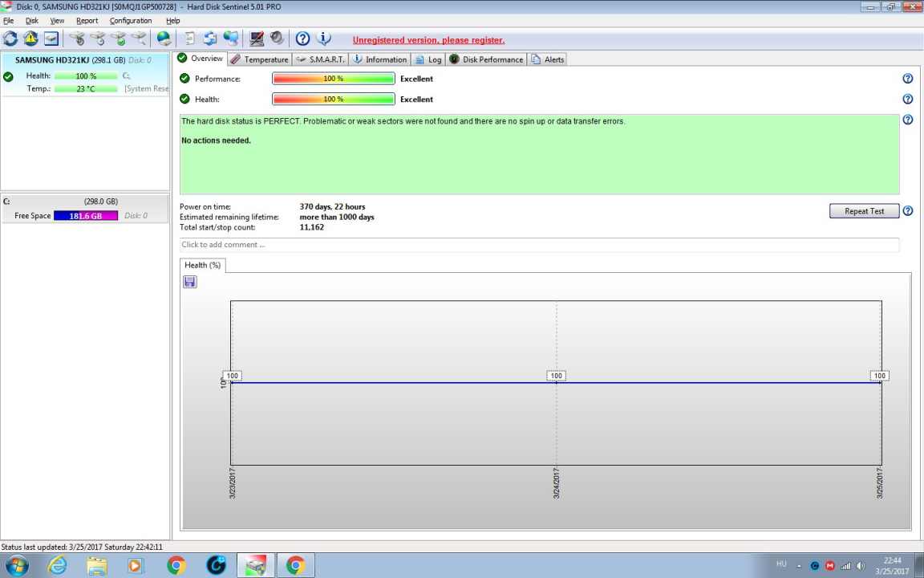The image size is (924, 578).
Task: Click the Click to add comment field
Action: (x=539, y=245)
